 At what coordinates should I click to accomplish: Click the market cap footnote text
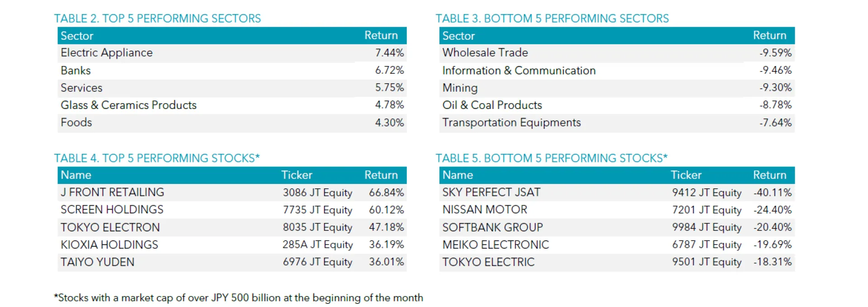click(x=239, y=298)
